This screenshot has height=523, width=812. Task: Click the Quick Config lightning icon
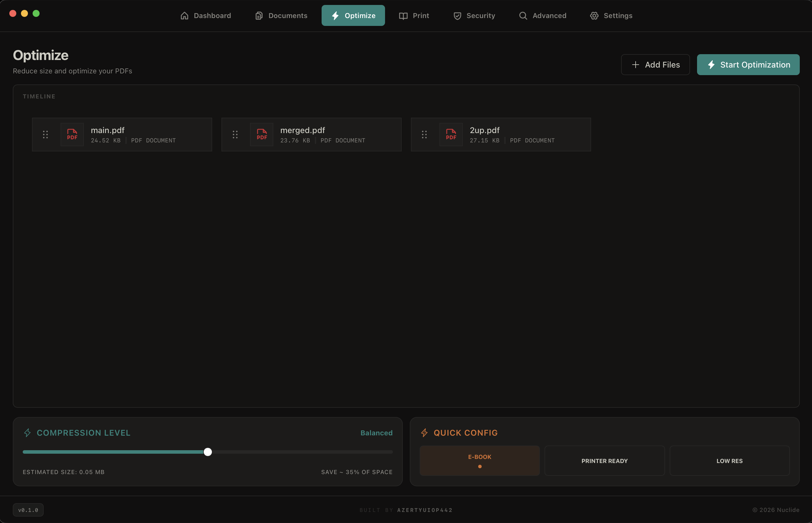click(424, 433)
